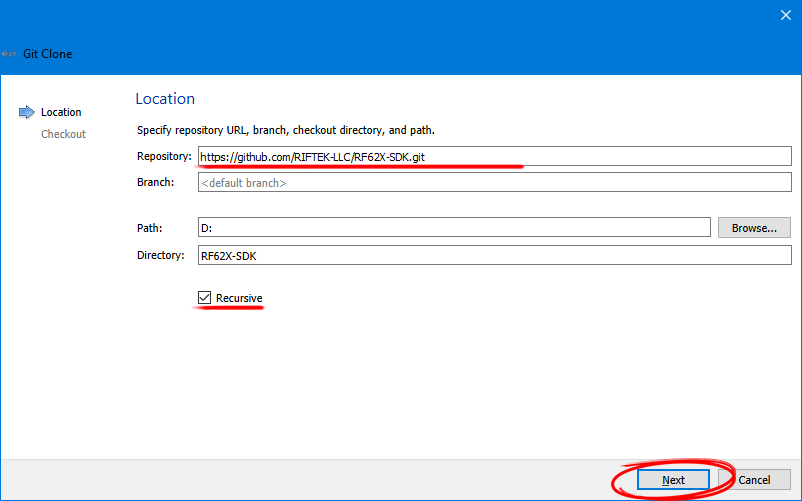Click the Git Clone window title text
The image size is (802, 501).
47,54
